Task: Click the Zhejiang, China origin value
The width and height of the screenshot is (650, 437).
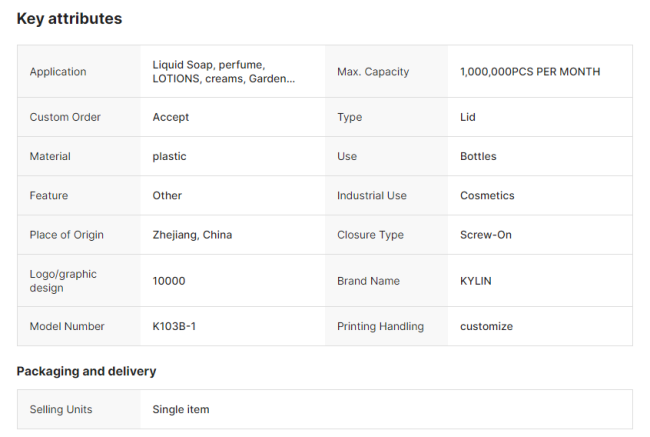Action: [192, 235]
